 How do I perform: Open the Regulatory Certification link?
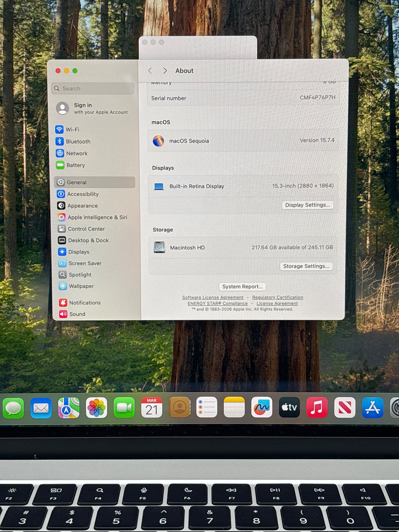[277, 297]
